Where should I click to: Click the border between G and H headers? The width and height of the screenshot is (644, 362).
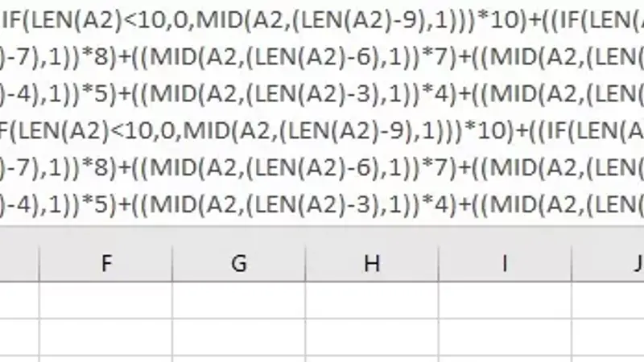click(306, 263)
